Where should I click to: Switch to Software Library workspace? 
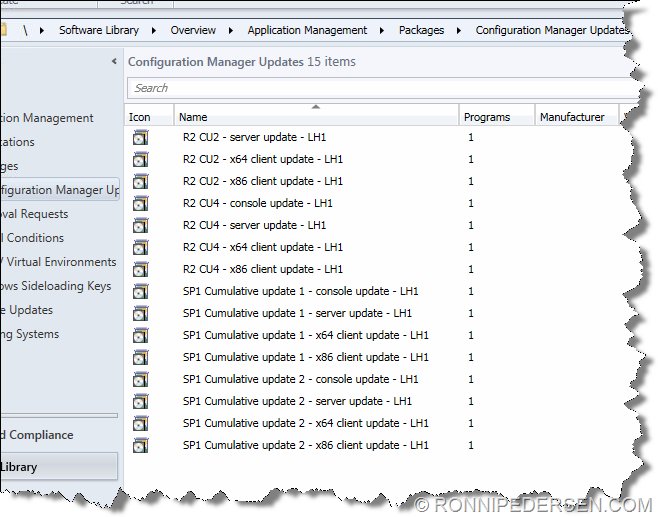pos(59,466)
